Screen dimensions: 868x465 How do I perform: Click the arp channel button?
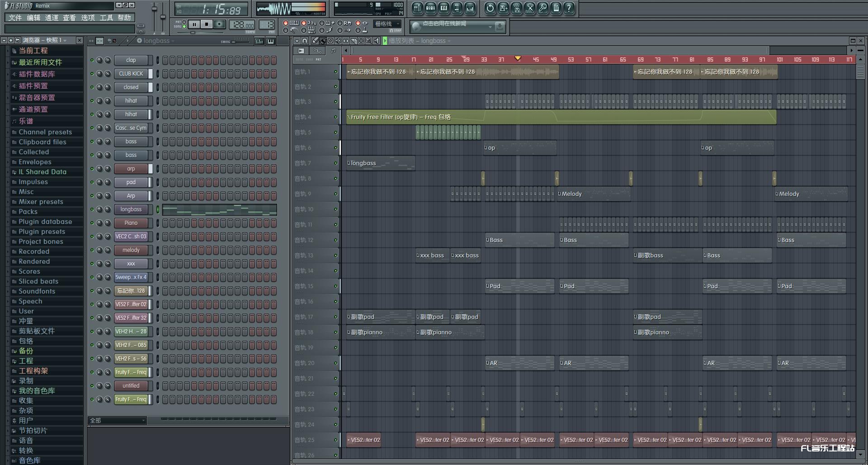click(131, 169)
